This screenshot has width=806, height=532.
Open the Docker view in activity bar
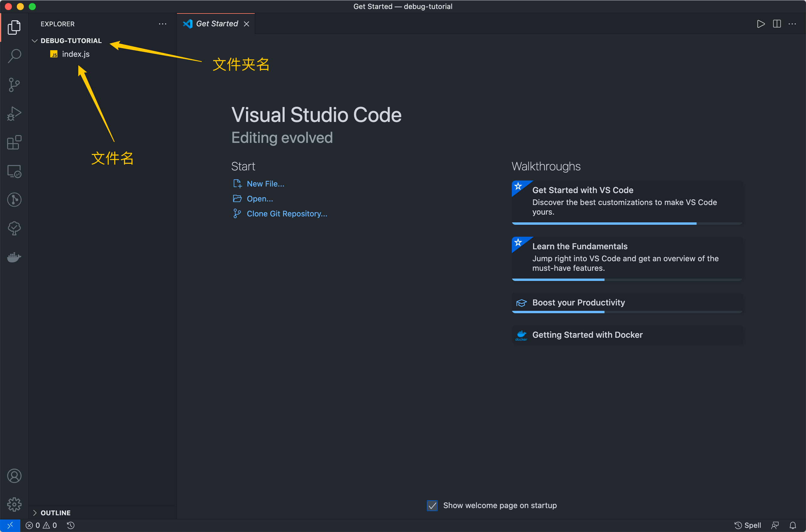point(14,257)
